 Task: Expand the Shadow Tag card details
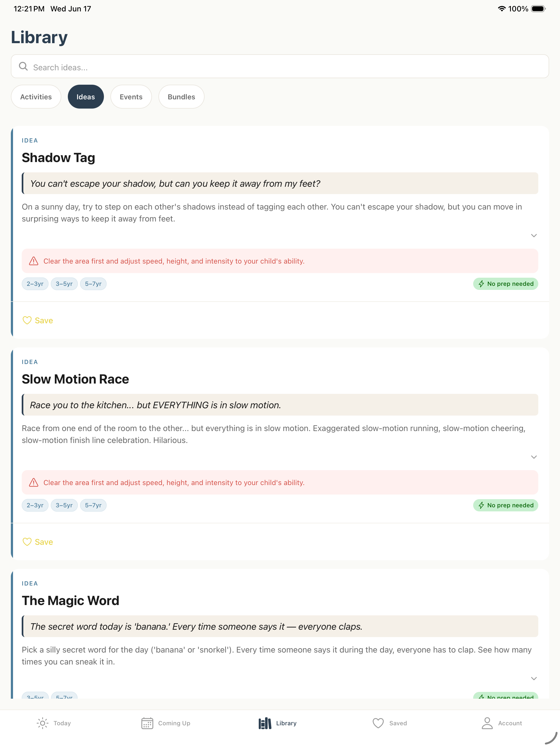tap(534, 236)
